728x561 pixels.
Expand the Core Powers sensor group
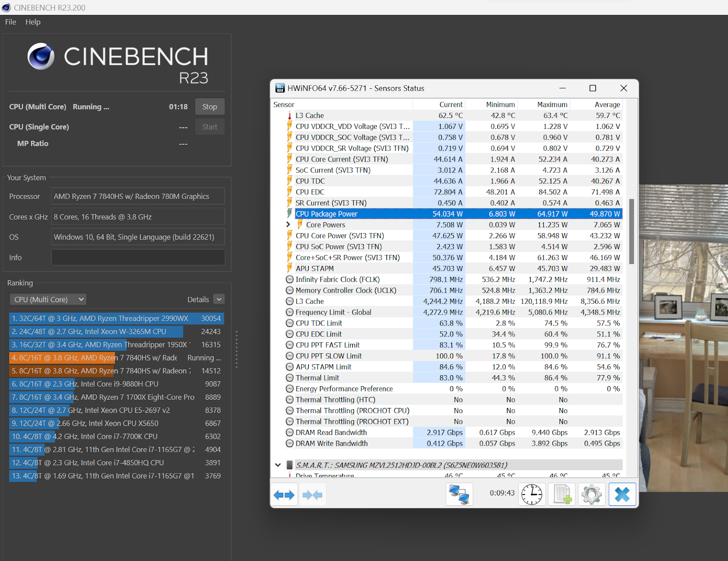tap(288, 224)
